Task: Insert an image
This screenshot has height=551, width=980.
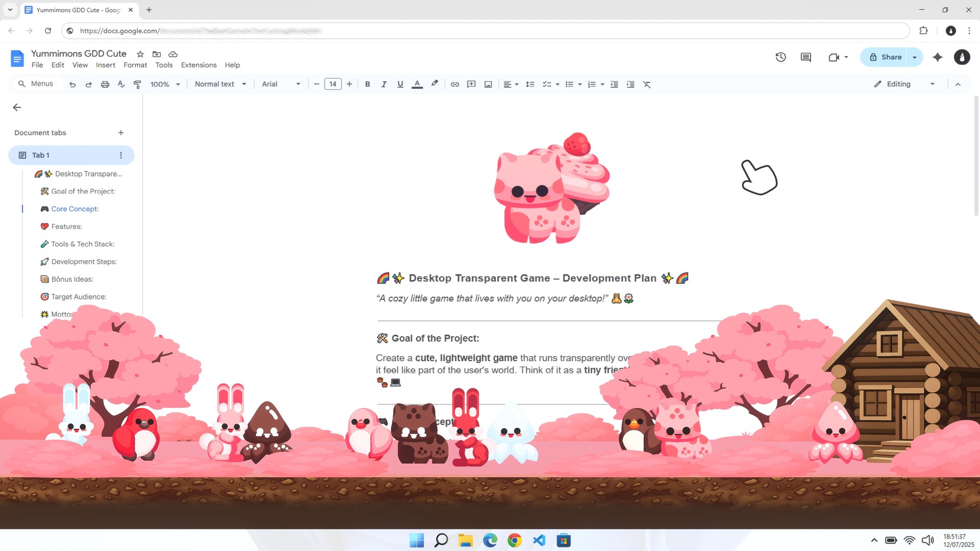Action: [x=488, y=84]
